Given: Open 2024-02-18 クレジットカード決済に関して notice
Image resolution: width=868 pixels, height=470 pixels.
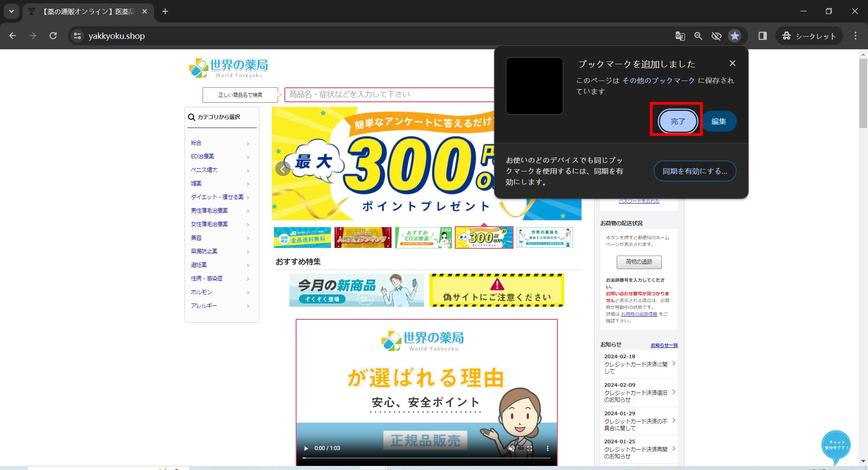Looking at the screenshot, I should tap(639, 364).
